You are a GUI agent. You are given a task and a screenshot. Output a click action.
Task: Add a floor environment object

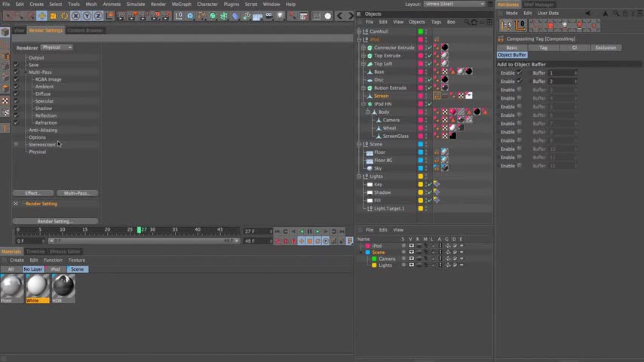[257, 16]
